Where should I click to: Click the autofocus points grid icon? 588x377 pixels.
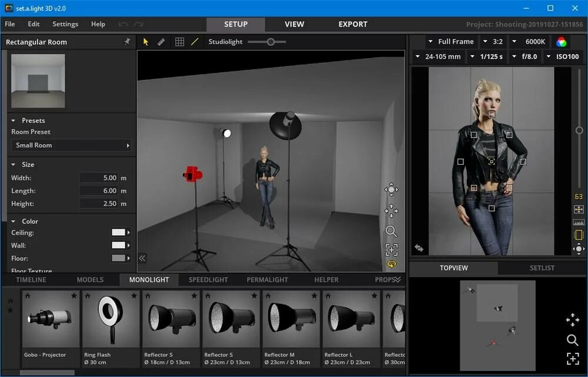click(579, 209)
